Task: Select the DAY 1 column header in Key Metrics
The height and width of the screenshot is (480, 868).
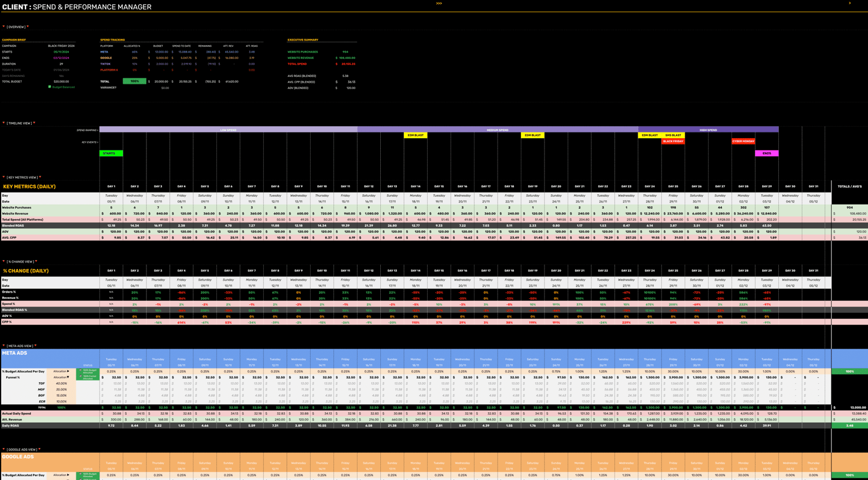Action: 111,187
